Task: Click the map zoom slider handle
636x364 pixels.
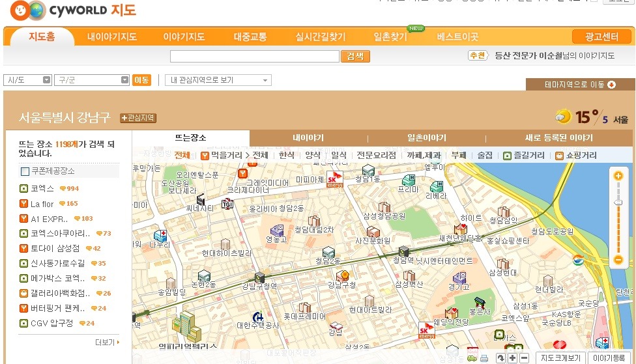Action: pyautogui.click(x=618, y=203)
